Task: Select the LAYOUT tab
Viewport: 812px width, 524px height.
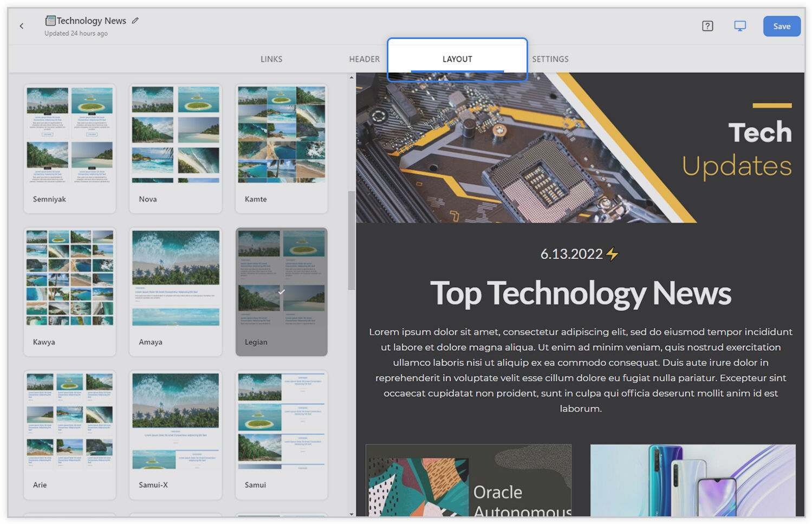Action: point(457,59)
